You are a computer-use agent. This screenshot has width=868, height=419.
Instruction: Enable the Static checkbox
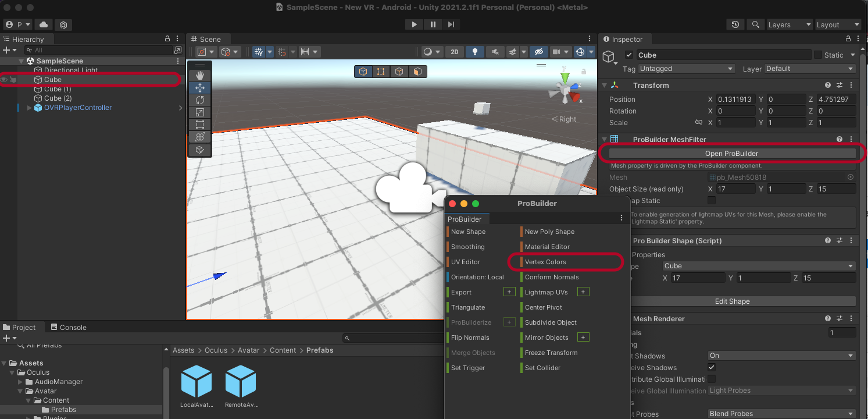click(817, 55)
